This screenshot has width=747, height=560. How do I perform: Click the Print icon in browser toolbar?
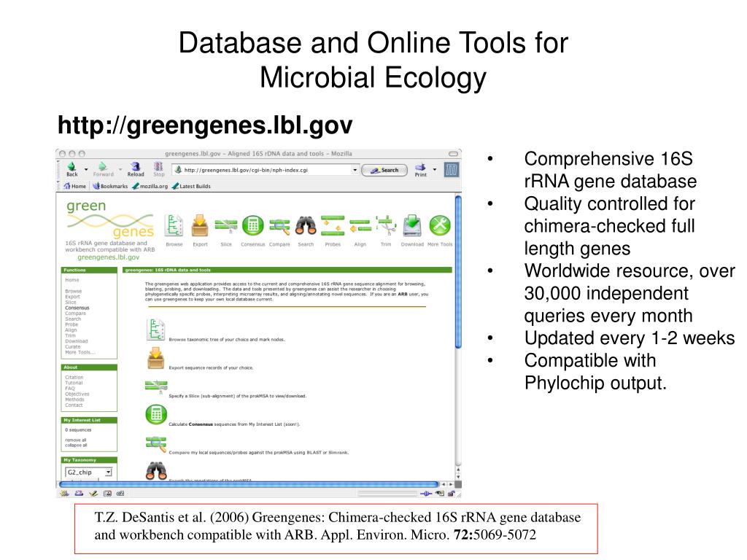pyautogui.click(x=420, y=167)
